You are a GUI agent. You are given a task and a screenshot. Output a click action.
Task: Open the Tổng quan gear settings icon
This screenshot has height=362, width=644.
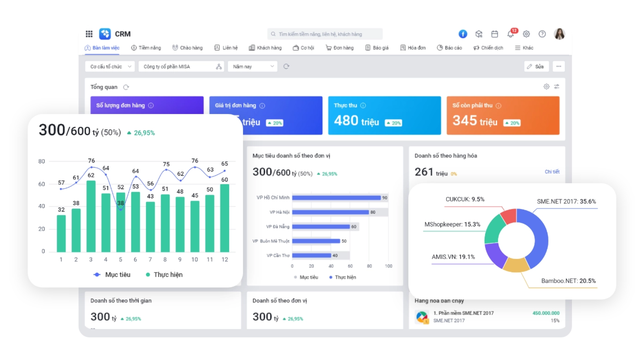coord(546,86)
